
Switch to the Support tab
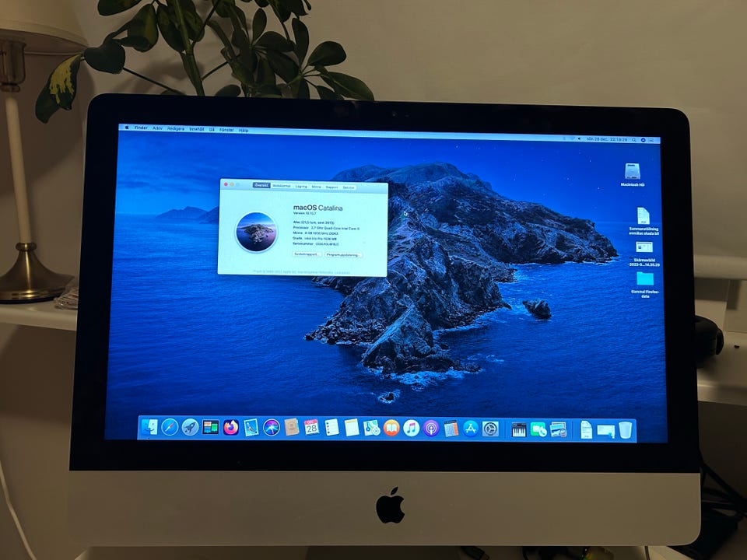332,187
